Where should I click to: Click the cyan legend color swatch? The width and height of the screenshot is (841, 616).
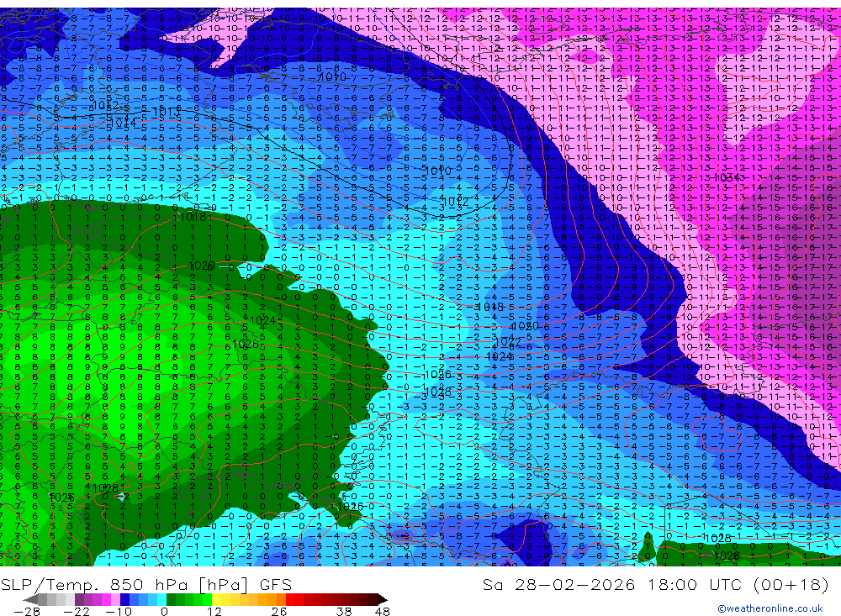(x=161, y=599)
